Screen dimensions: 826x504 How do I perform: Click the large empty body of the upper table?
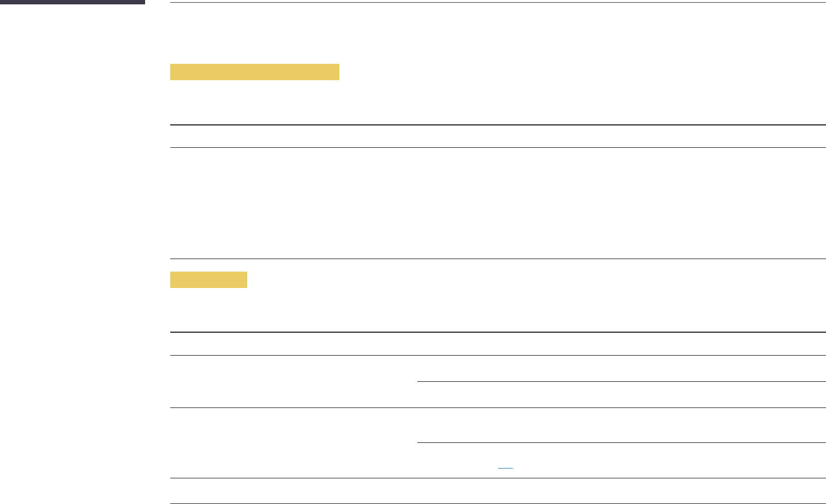click(498, 203)
